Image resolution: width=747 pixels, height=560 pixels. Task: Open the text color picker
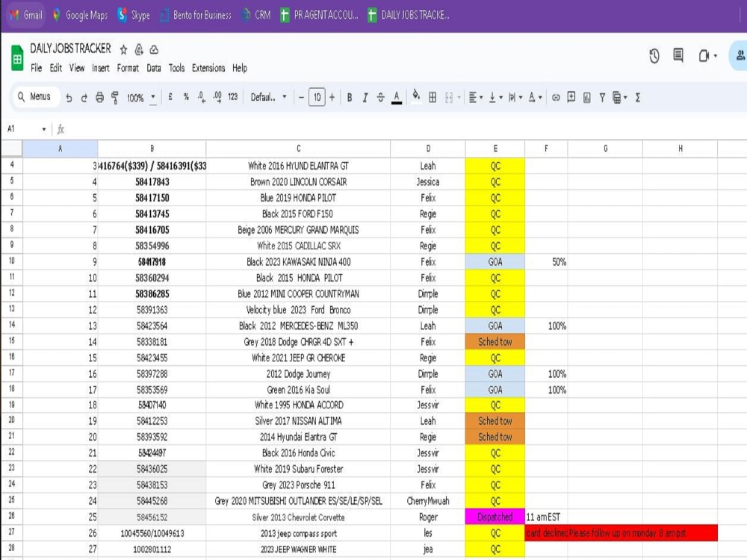[397, 98]
